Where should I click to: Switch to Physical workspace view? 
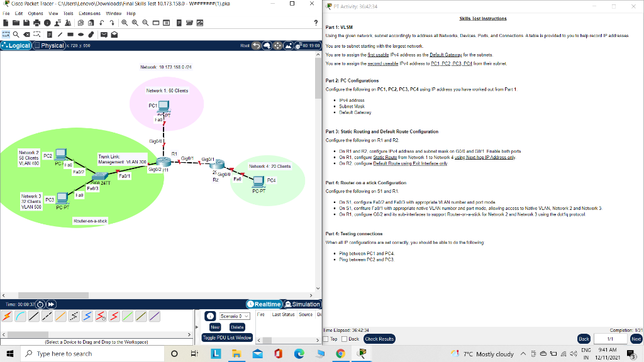pyautogui.click(x=49, y=45)
